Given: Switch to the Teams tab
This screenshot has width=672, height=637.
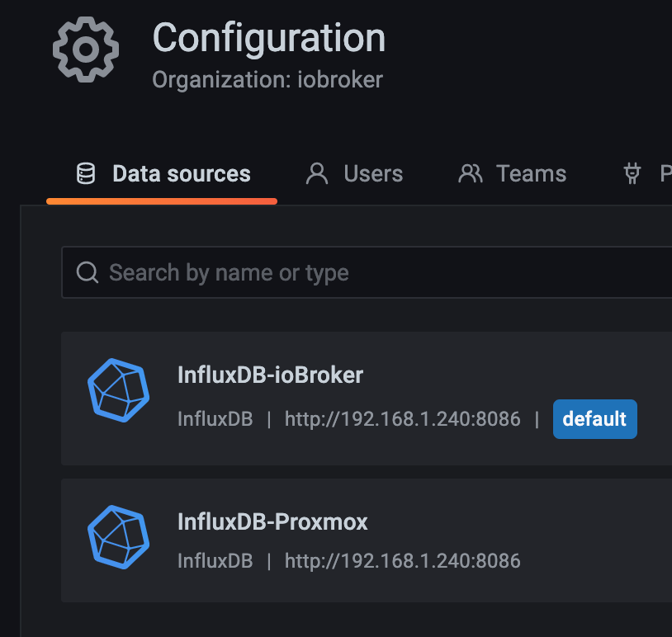Looking at the screenshot, I should click(512, 174).
